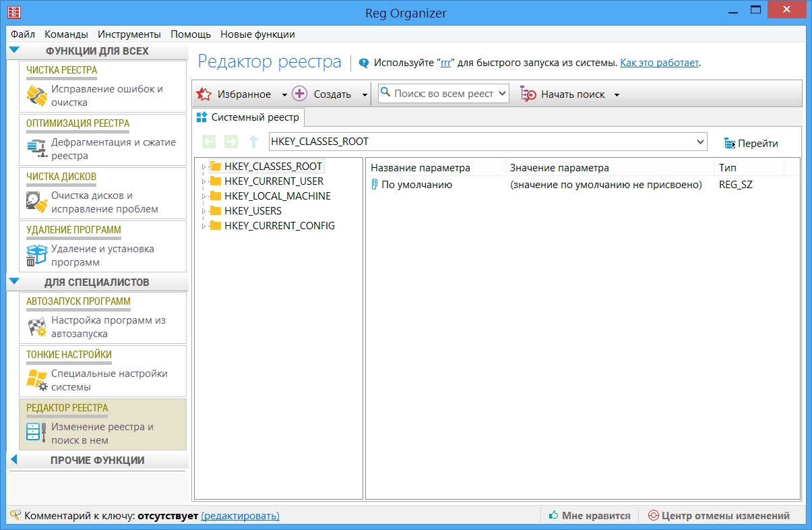The height and width of the screenshot is (530, 812).
Task: Open the registry path address dropdown
Action: 701,142
